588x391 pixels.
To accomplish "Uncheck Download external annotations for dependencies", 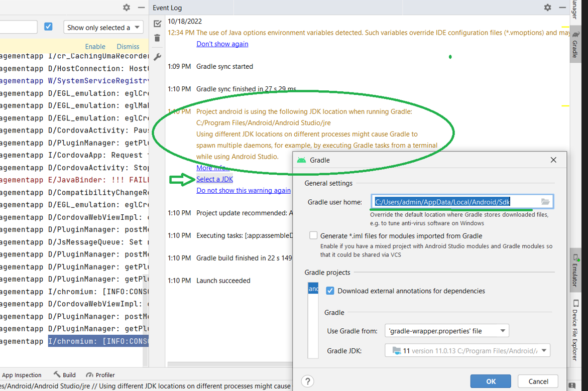I will [x=329, y=291].
